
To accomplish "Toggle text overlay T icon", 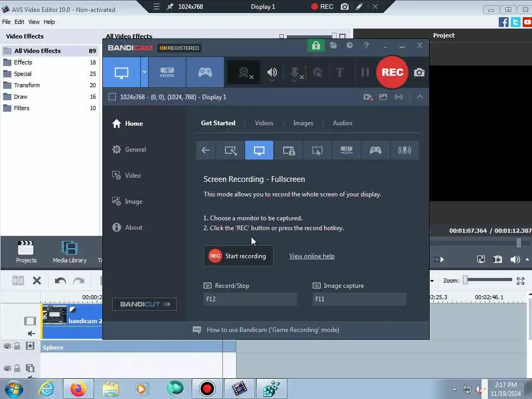I will 339,72.
